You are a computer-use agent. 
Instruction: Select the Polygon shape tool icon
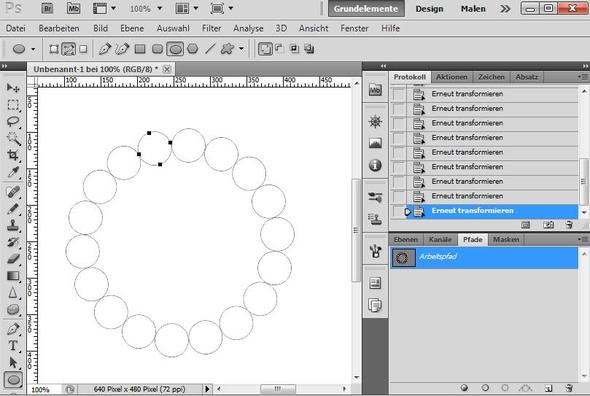coord(193,49)
